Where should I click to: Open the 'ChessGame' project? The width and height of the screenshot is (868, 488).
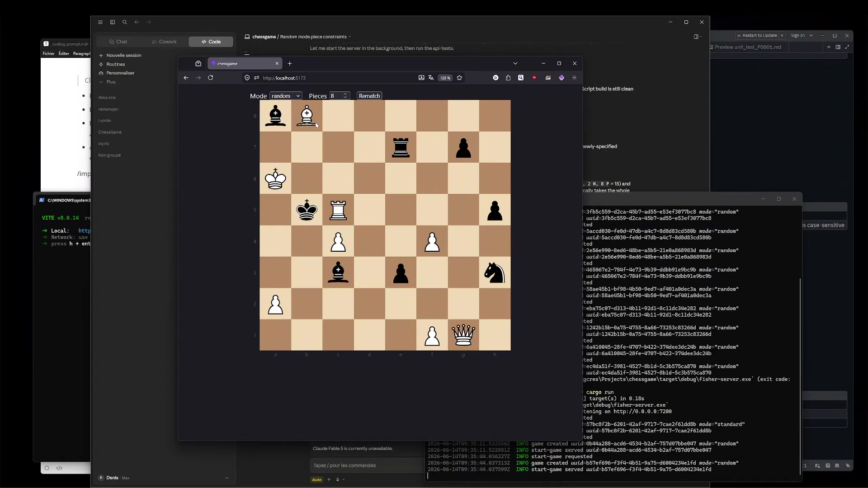tap(110, 132)
